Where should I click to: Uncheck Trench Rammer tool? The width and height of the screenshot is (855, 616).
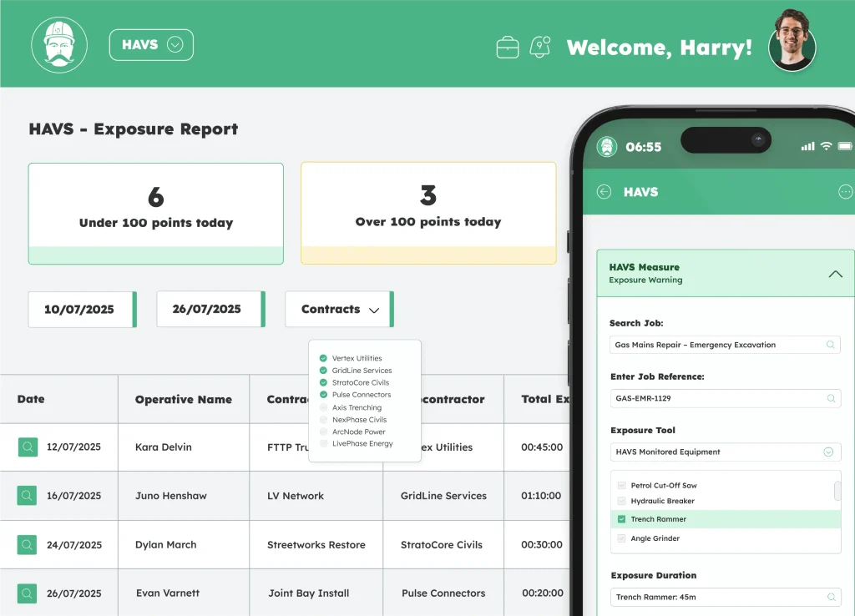[621, 519]
